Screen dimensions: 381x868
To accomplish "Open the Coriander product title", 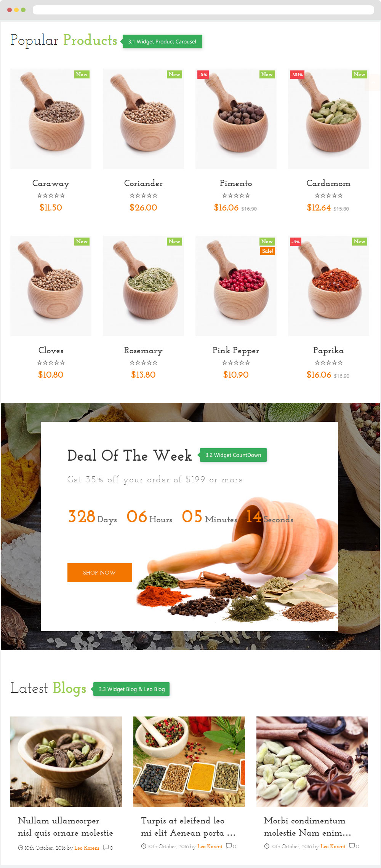I will [143, 183].
